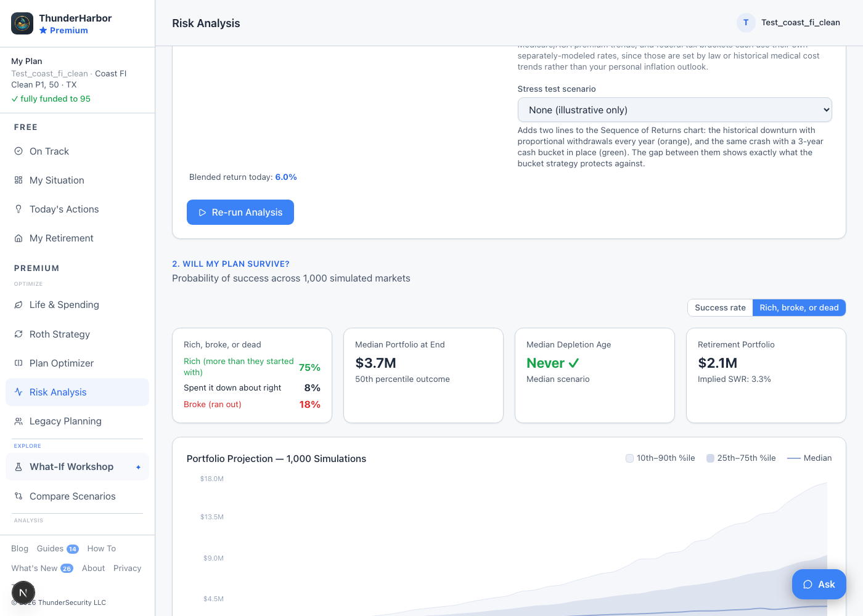This screenshot has height=616, width=863.
Task: Click the Retirement Portfolio card
Action: [766, 375]
